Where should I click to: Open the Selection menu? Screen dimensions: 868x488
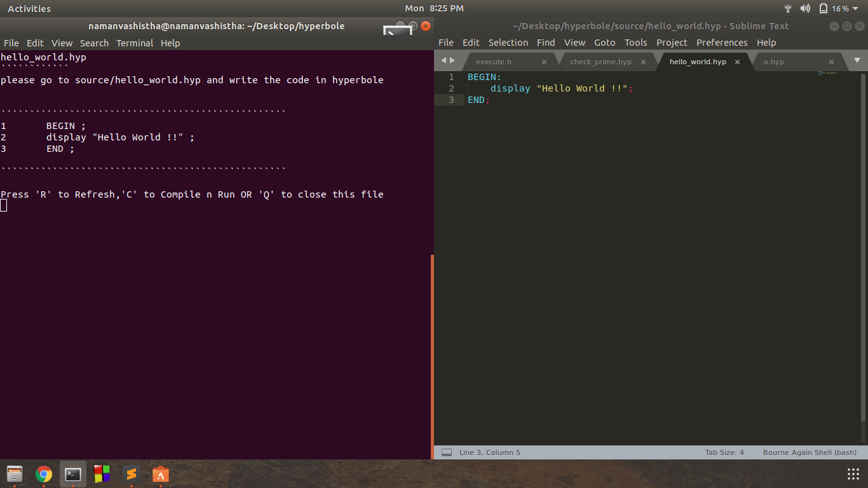[508, 43]
